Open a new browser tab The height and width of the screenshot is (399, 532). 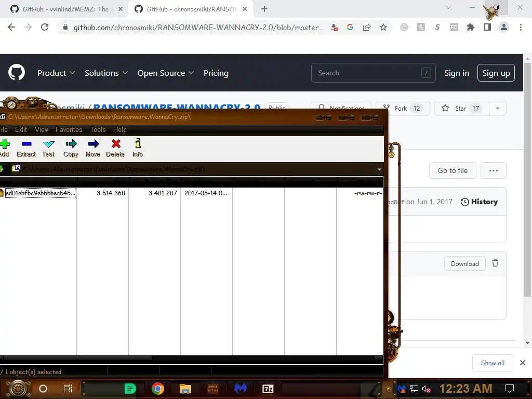(x=264, y=9)
